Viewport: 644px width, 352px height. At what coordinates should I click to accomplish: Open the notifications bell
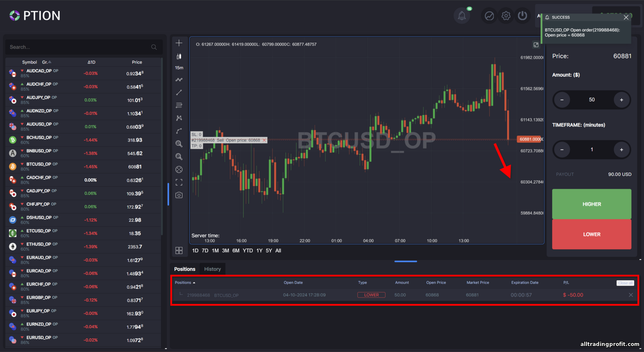(x=462, y=16)
